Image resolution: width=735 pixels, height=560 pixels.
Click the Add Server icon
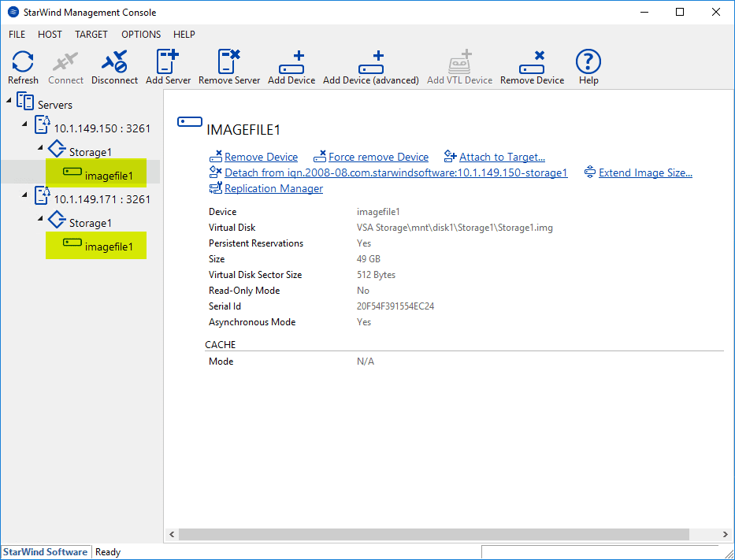[168, 62]
